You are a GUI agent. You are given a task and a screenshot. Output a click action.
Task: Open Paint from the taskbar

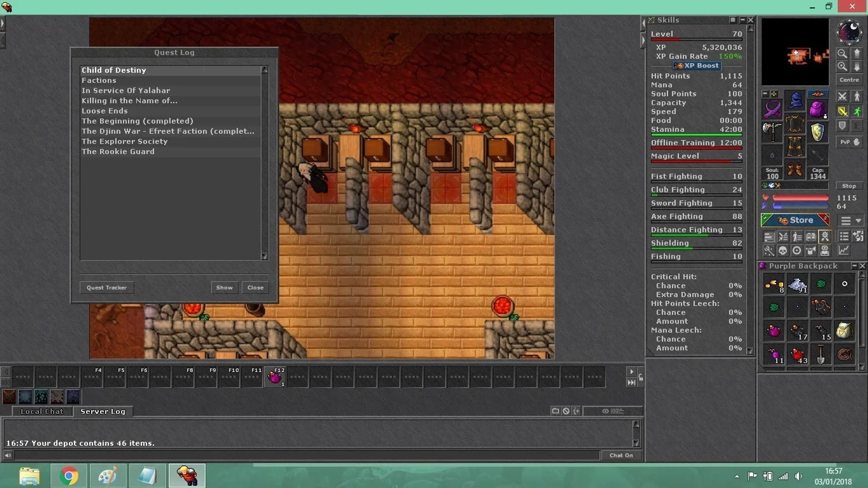click(108, 476)
